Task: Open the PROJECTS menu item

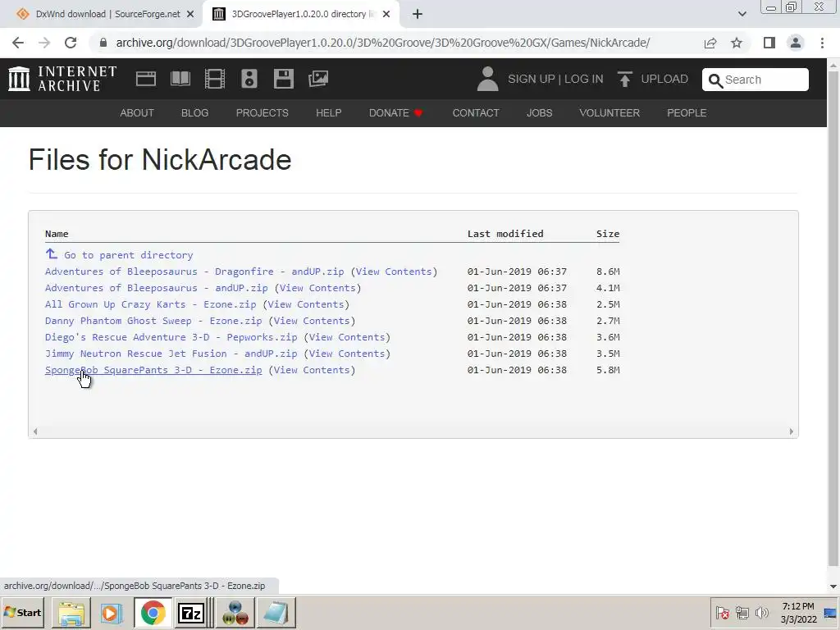Action: tap(262, 113)
